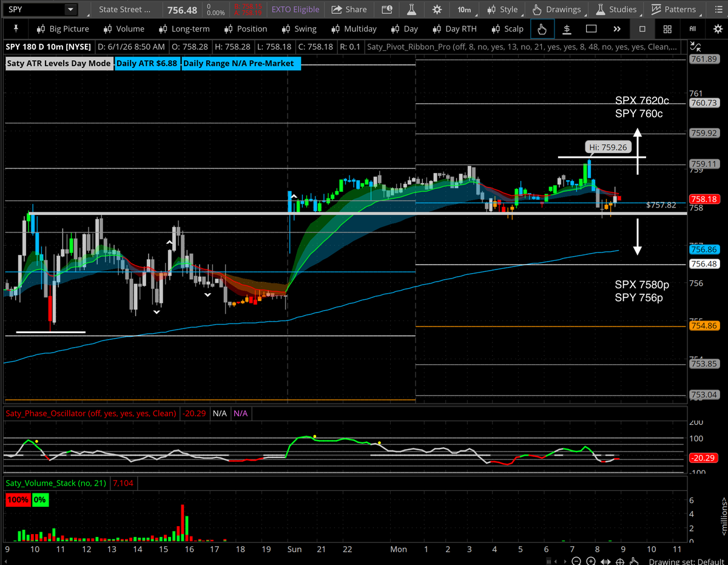Open gear settings at far right of second row
This screenshot has height=565, width=728.
(x=718, y=29)
